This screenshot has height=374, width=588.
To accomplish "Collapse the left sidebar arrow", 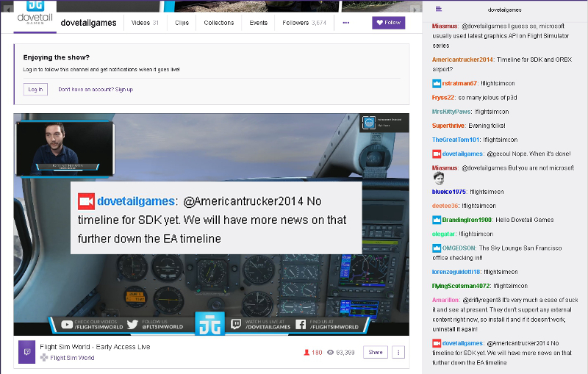I will [7, 10].
